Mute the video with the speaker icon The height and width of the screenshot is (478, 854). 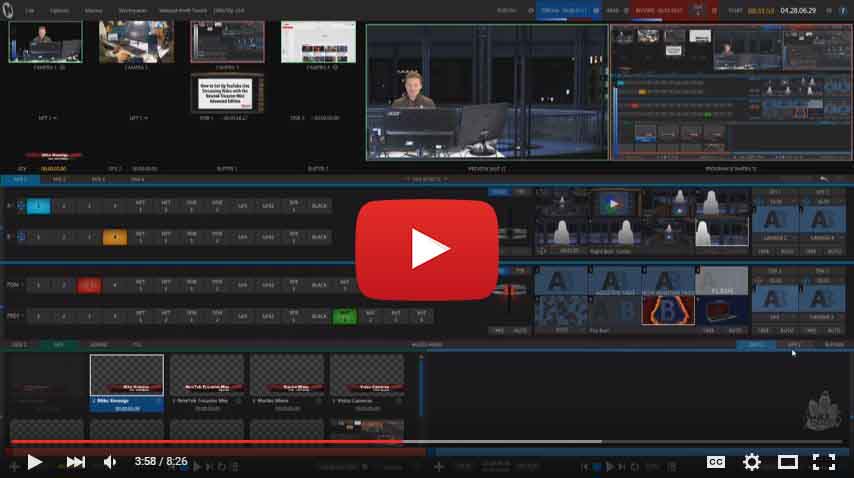(110, 462)
